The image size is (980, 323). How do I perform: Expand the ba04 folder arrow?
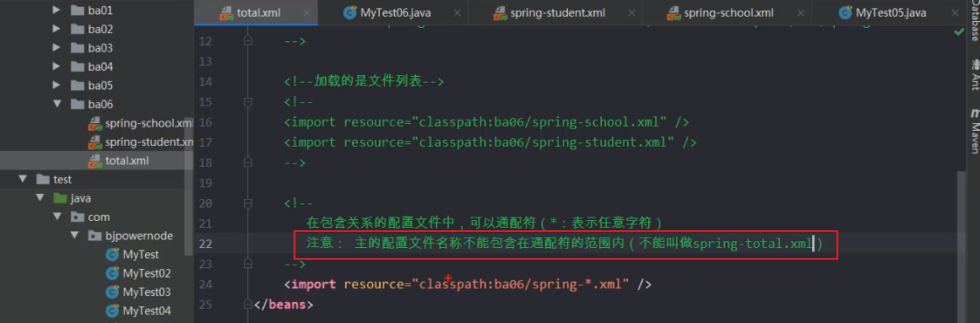tap(57, 67)
